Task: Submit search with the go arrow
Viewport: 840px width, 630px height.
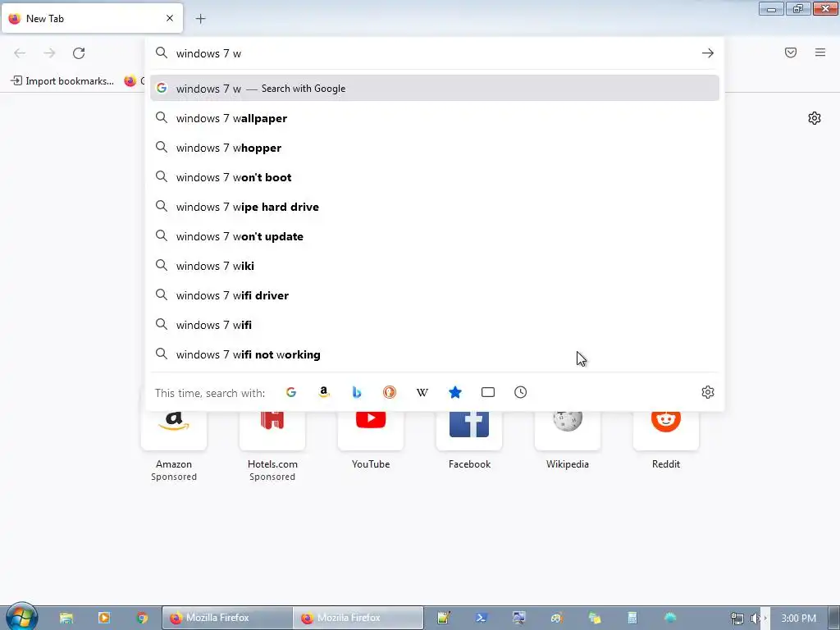Action: 708,53
